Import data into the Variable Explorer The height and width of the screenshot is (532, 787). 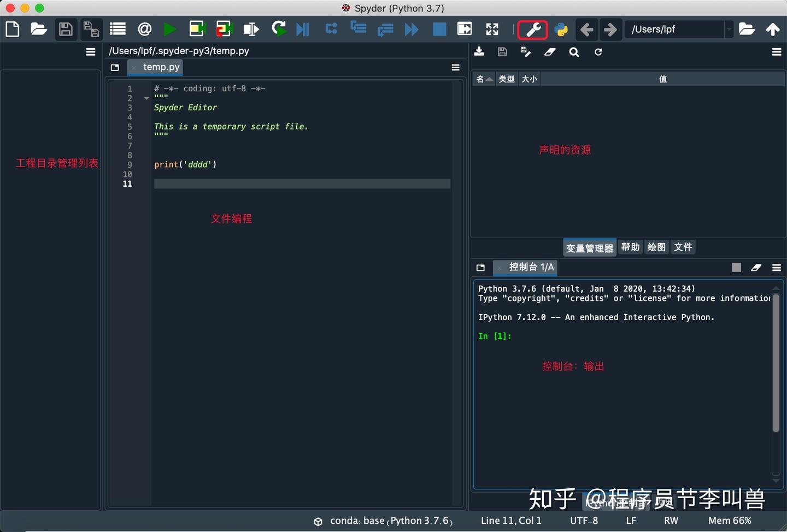[x=479, y=52]
